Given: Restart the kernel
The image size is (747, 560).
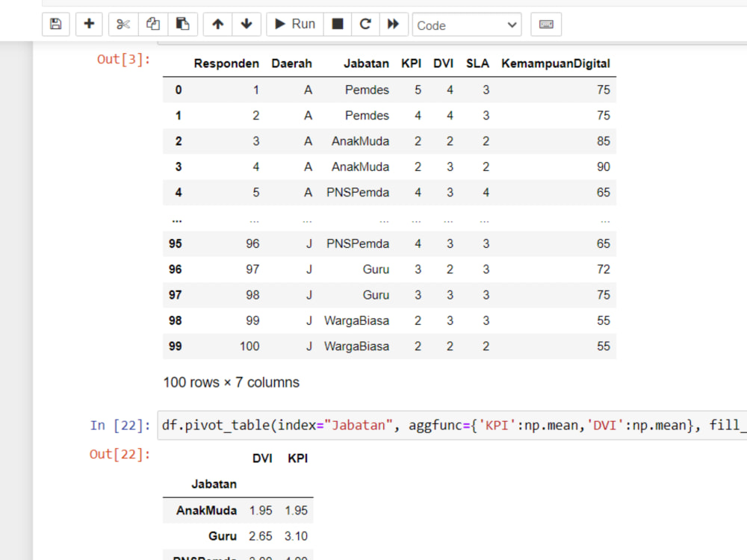Looking at the screenshot, I should [365, 24].
